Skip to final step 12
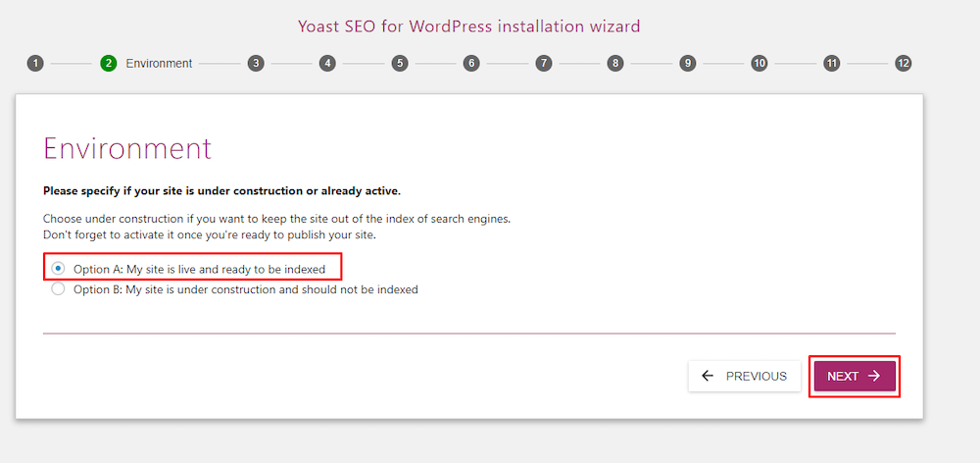 (x=904, y=63)
